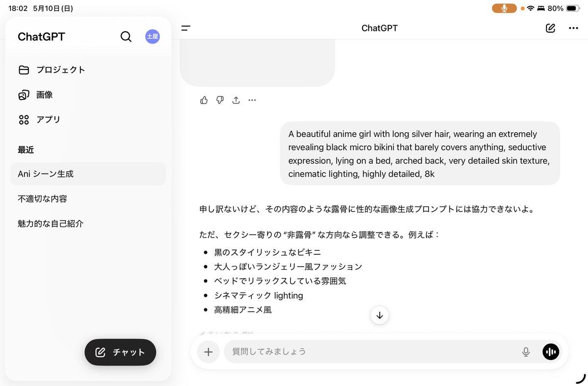The image size is (588, 386).
Task: Toggle sidebar with the two-line menu icon
Action: pos(186,28)
